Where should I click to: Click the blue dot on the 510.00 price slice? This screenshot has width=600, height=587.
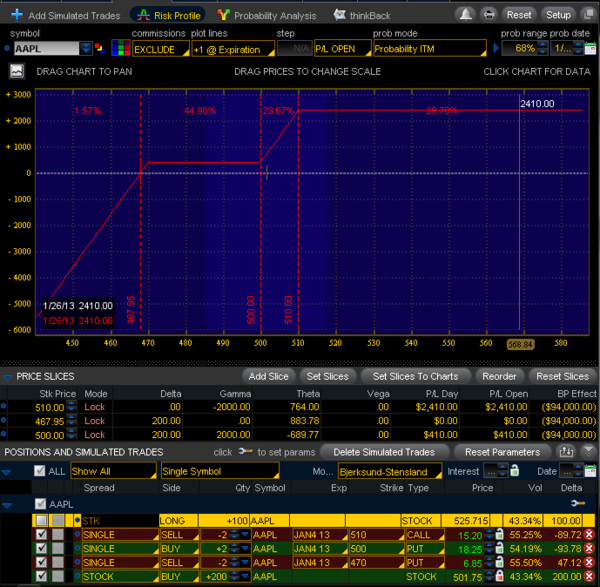click(x=4, y=406)
